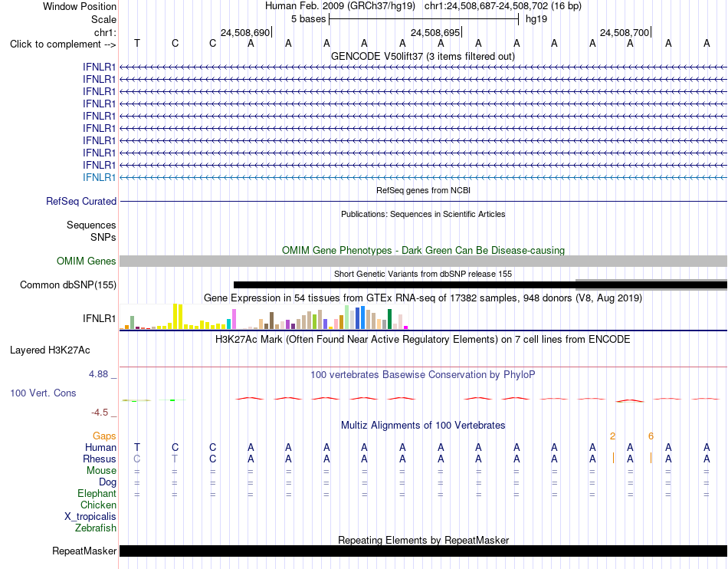
Task: Click the 'hg19' label beside the scale bar
Action: point(536,19)
